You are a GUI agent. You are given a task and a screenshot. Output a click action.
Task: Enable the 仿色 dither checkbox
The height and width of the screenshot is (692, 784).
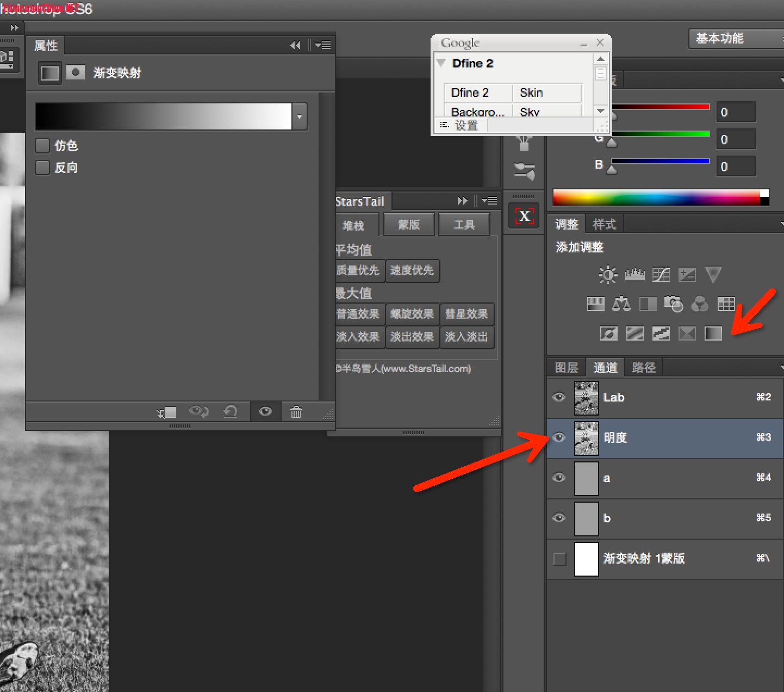[42, 146]
